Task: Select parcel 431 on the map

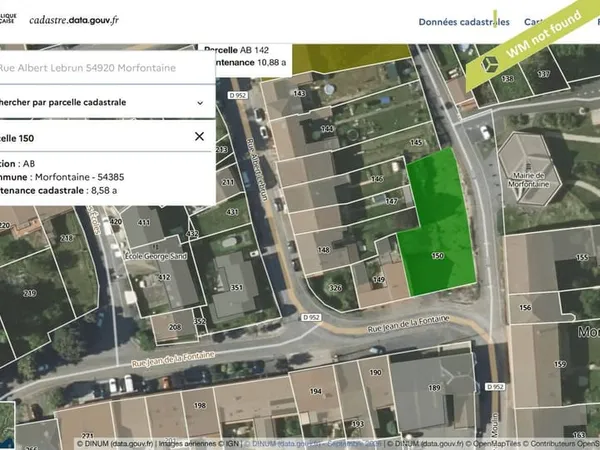Action: coord(232,212)
